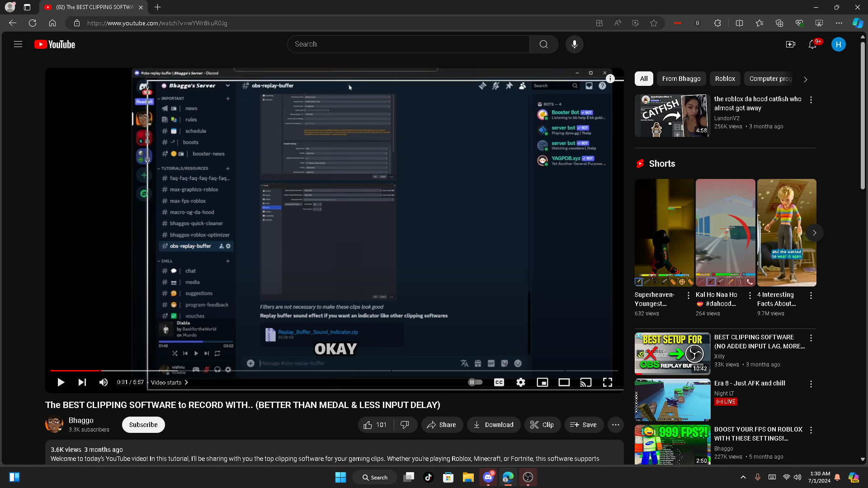Open the Windows Start menu
This screenshot has width=868, height=488.
(x=340, y=477)
